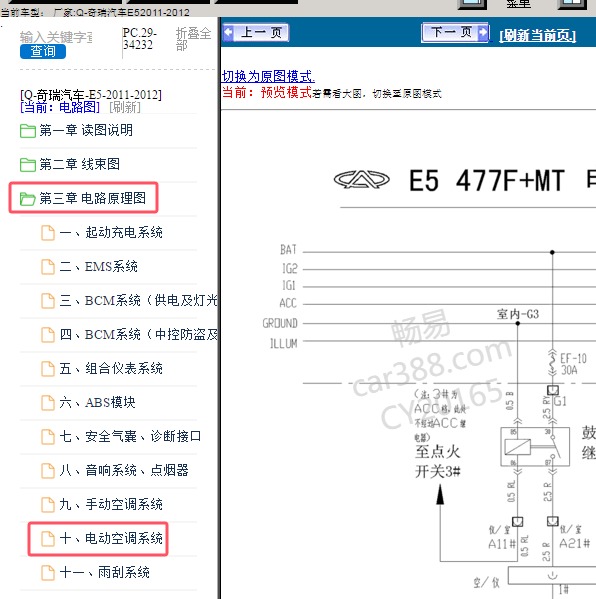
Task: Click page icon beside 三、BCM系统 row
Action: [x=48, y=301]
